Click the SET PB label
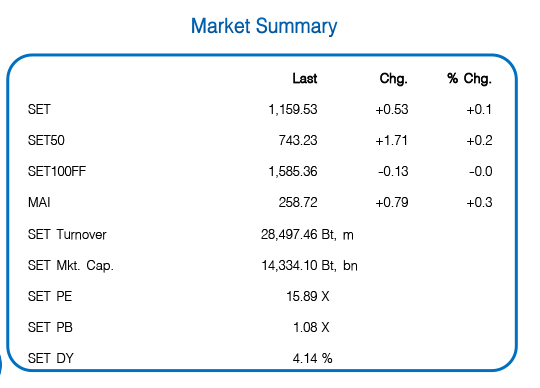This screenshot has height=388, width=540. coord(50,327)
